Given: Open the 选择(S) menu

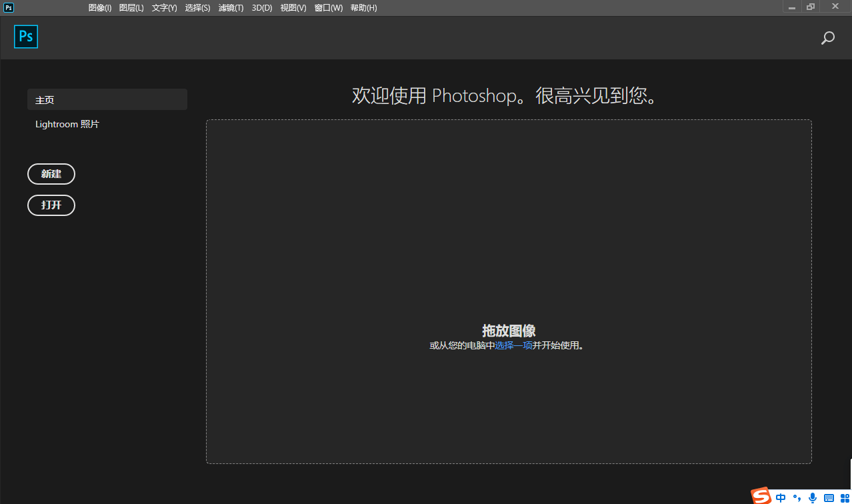Looking at the screenshot, I should [x=197, y=8].
